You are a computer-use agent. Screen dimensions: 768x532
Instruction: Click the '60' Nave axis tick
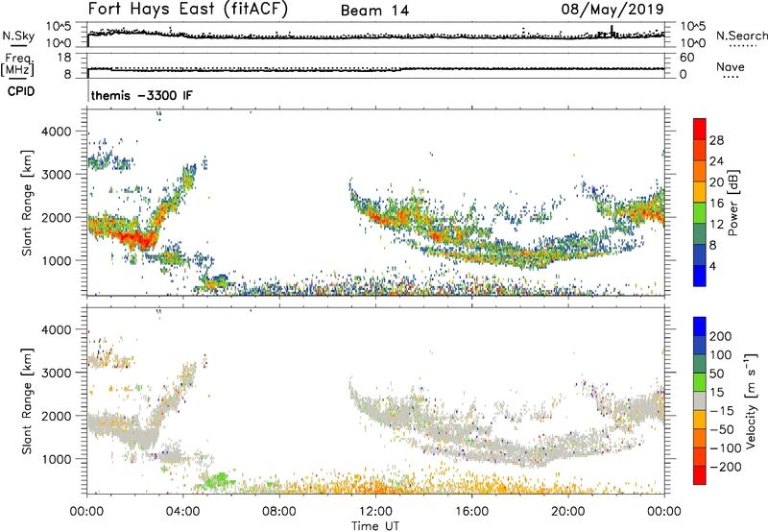coord(686,58)
